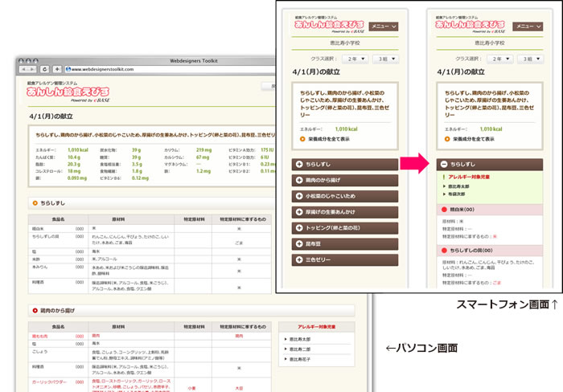
Task: Expand the 三色ゼリー accordion row
Action: point(345,259)
